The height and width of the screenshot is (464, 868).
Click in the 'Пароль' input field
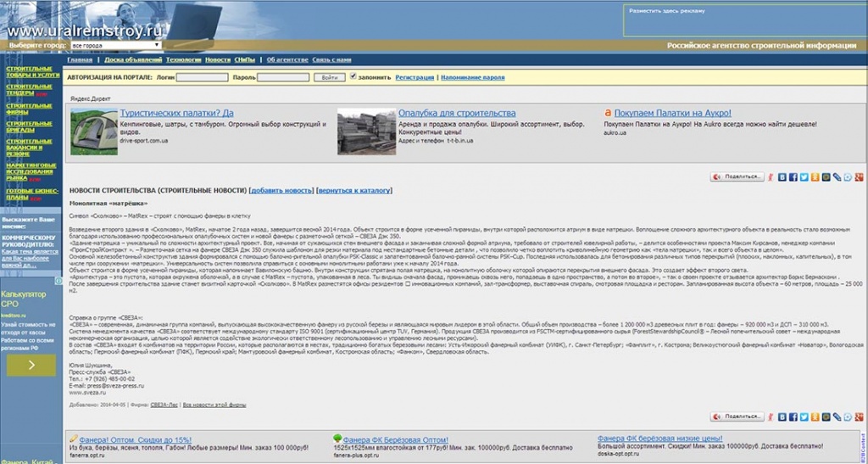[283, 77]
